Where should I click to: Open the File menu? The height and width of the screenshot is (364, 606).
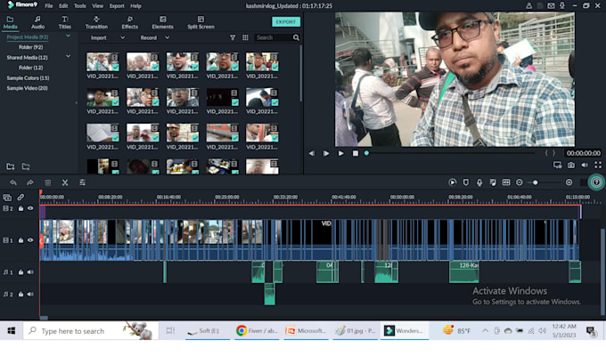click(x=49, y=6)
